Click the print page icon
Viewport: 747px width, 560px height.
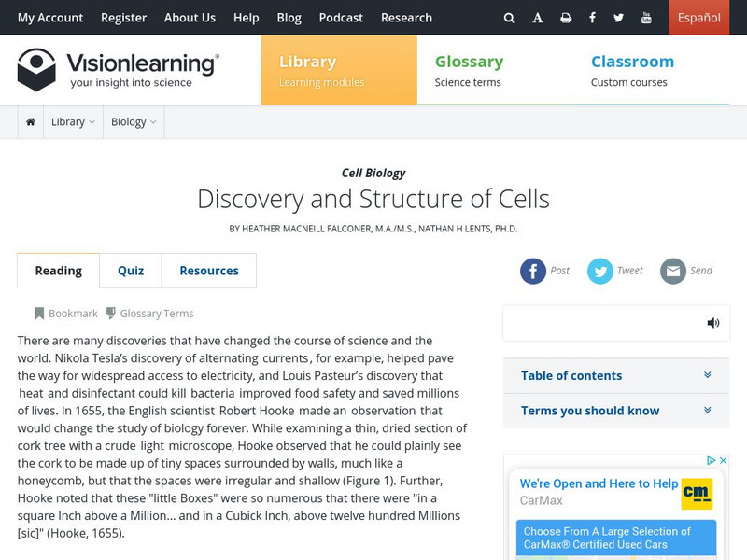tap(566, 18)
